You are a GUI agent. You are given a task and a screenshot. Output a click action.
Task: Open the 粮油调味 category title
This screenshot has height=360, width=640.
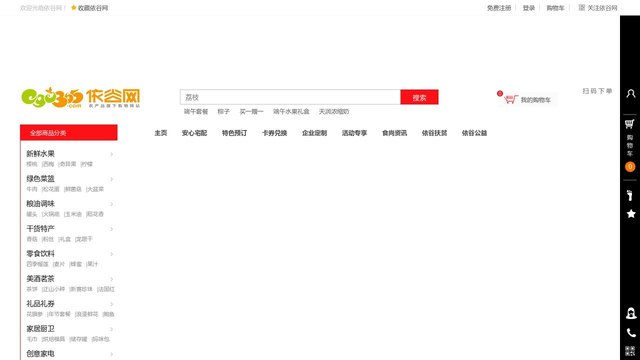(40, 204)
